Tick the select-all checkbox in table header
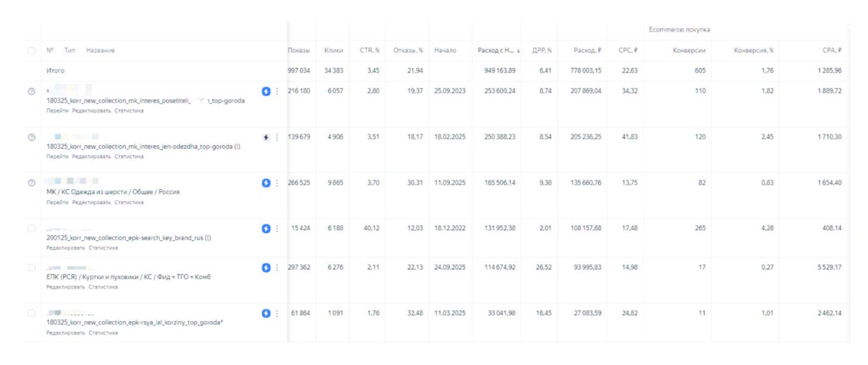 pos(32,50)
